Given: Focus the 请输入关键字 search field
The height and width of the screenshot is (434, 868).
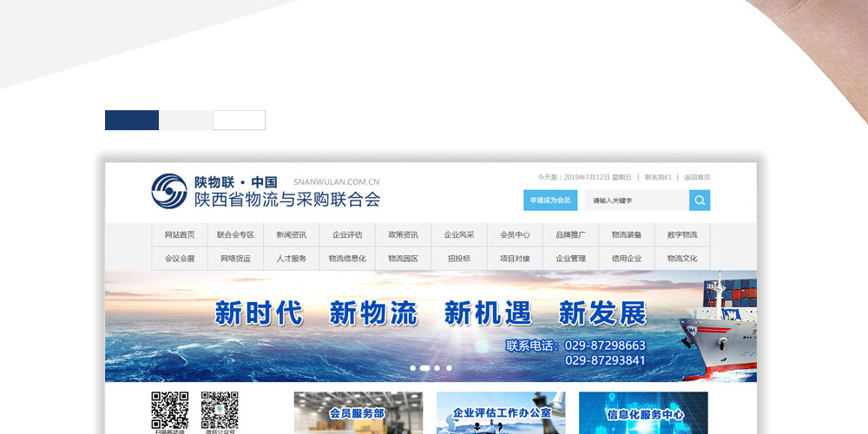Looking at the screenshot, I should tap(636, 201).
